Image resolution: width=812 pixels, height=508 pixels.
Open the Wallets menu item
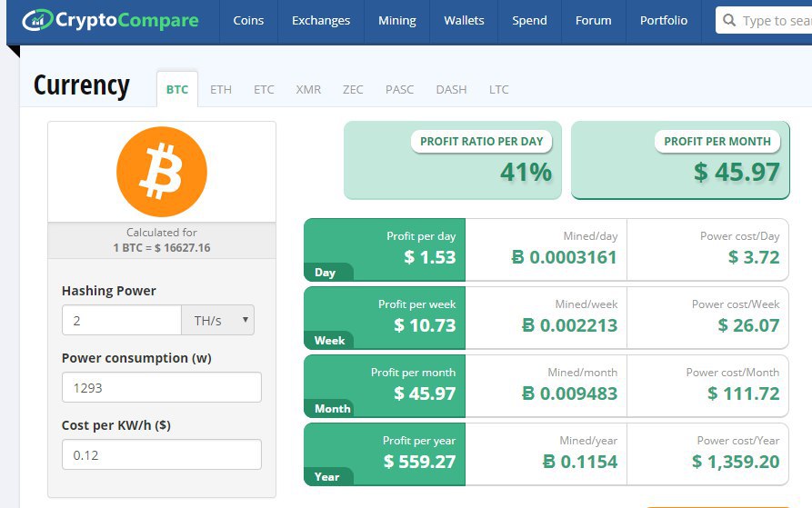[x=464, y=21]
